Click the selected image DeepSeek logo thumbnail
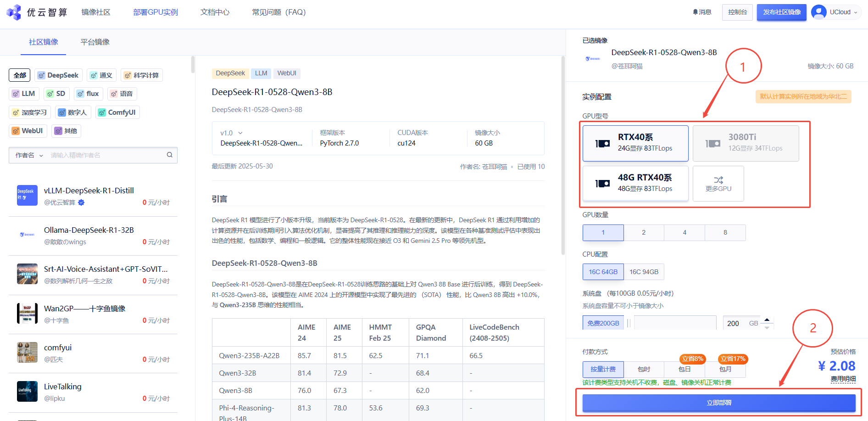 tap(593, 59)
